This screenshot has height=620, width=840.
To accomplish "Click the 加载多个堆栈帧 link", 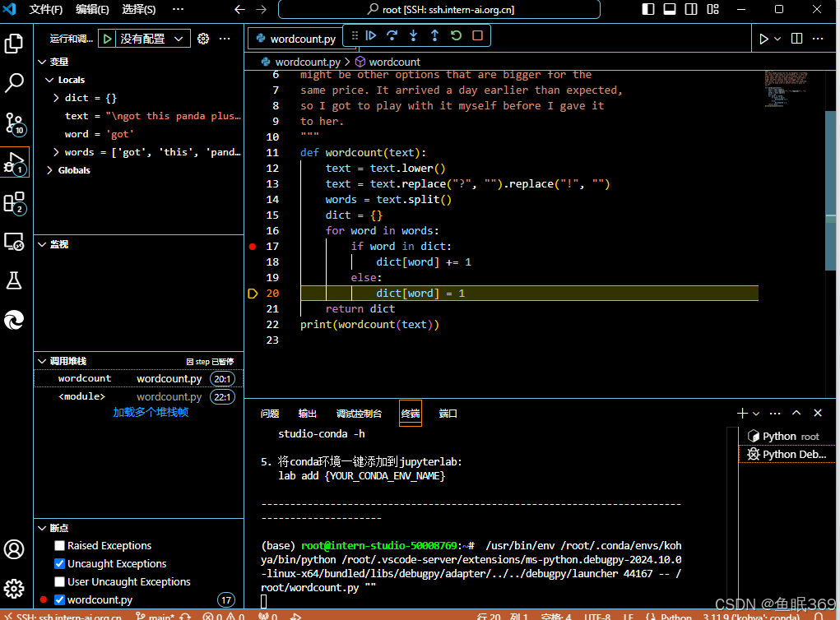I will [x=151, y=412].
